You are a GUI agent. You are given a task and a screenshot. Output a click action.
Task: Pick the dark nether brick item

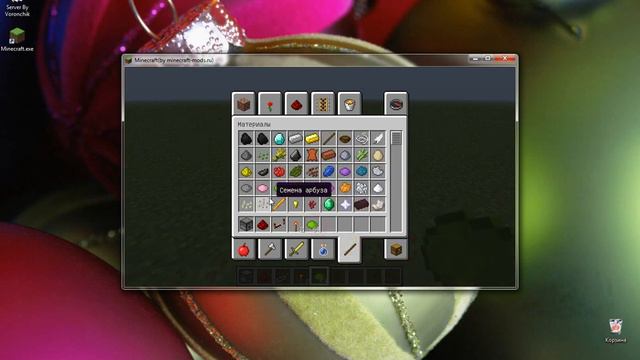point(361,204)
